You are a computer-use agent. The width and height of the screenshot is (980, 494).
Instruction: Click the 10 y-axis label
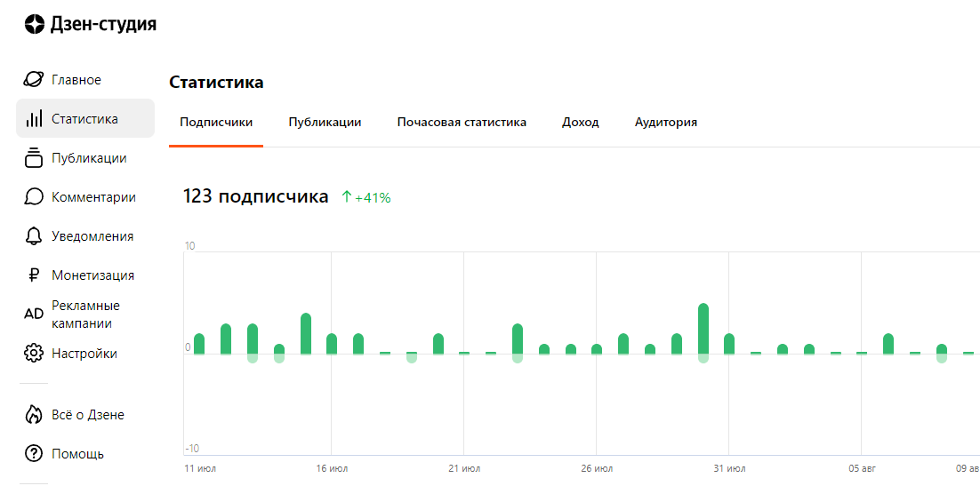190,246
